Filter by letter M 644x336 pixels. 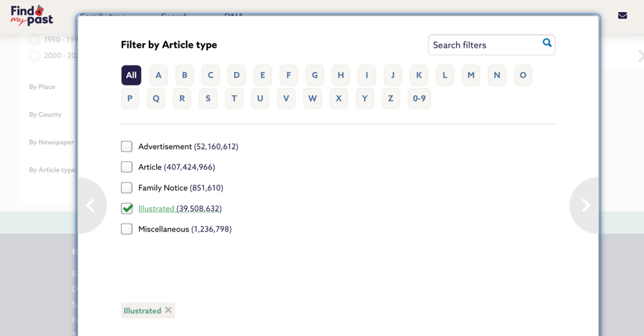point(471,75)
